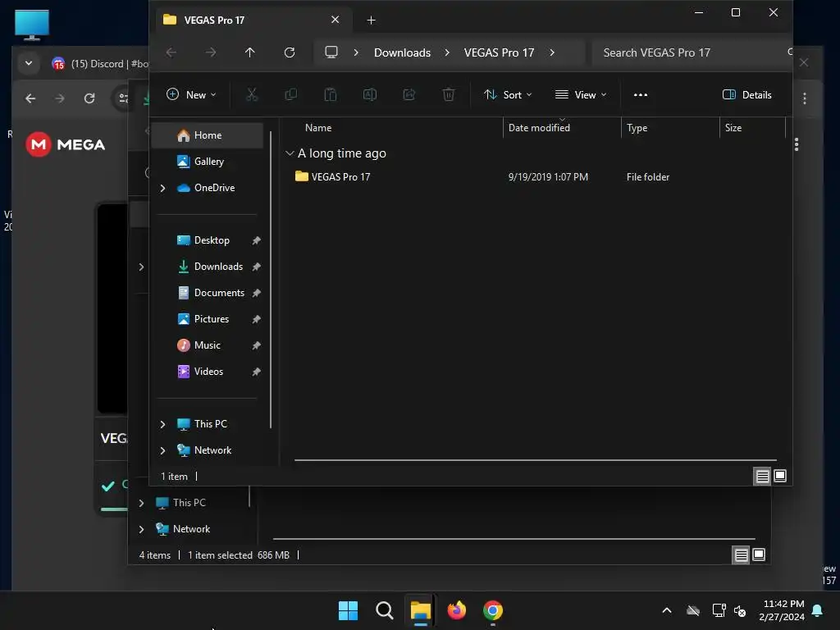Open the New dropdown menu
Image resolution: width=840 pixels, height=630 pixels.
click(x=191, y=95)
